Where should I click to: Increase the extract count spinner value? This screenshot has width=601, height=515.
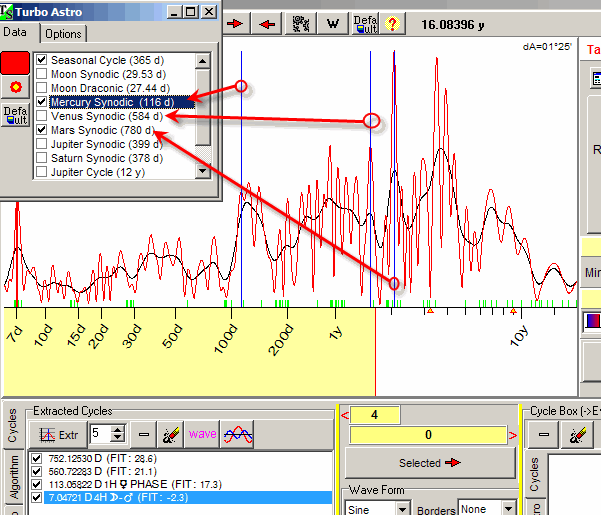(118, 430)
